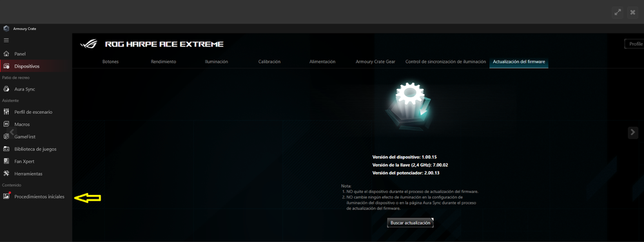Open the Calibración tab
This screenshot has height=242, width=644.
click(x=269, y=62)
